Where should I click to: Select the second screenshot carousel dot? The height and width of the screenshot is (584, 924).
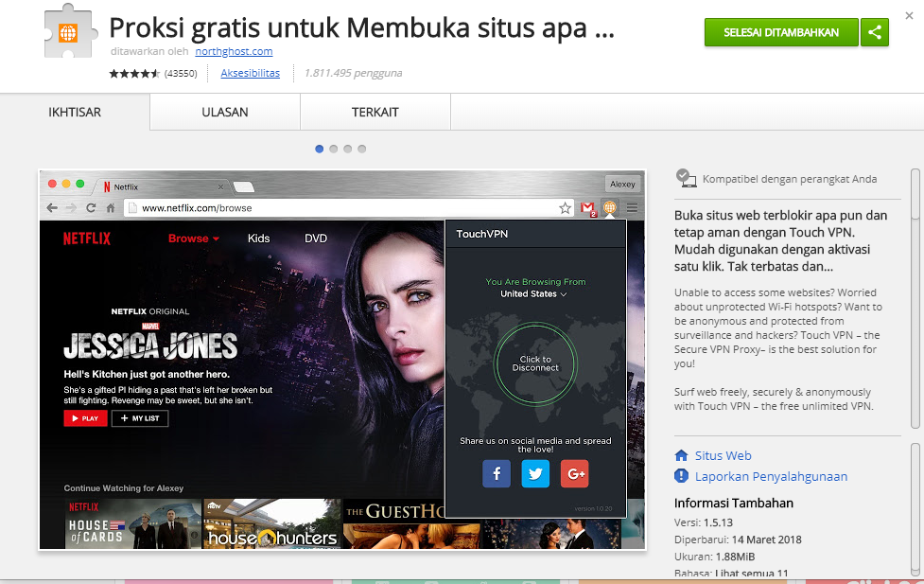334,149
